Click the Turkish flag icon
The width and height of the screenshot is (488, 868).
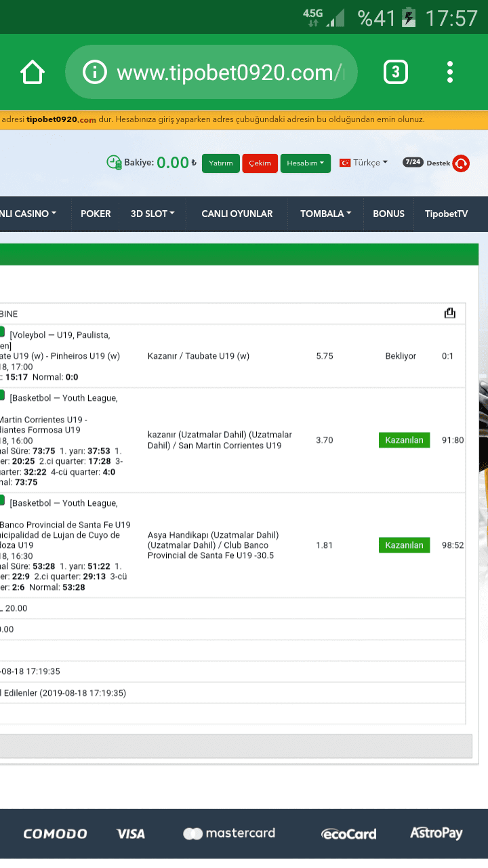tap(344, 163)
